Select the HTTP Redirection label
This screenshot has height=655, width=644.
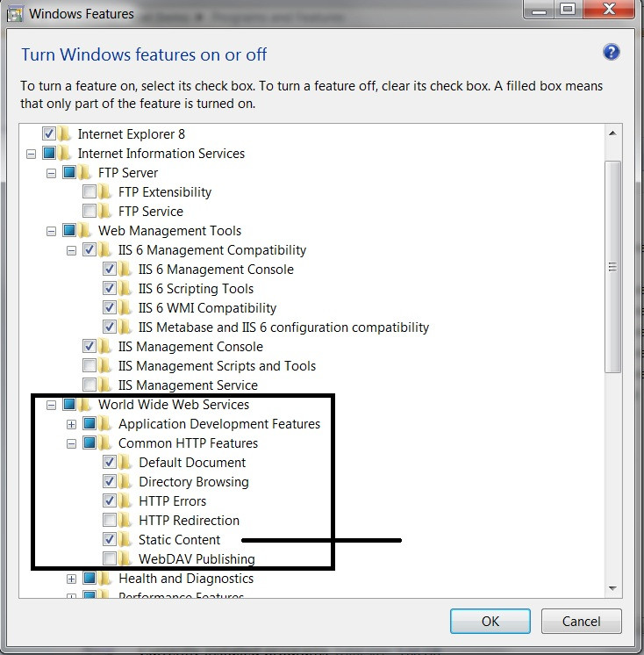pyautogui.click(x=189, y=521)
